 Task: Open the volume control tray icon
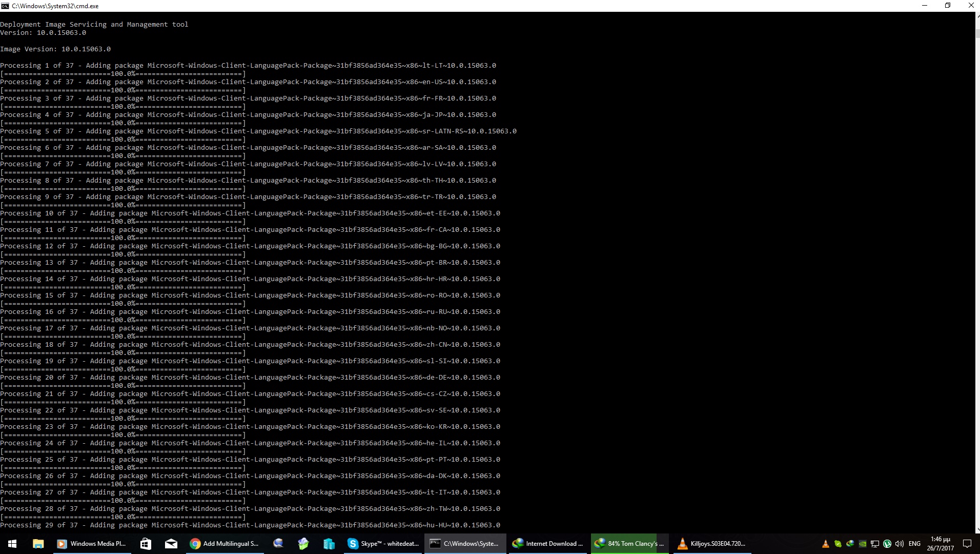click(900, 544)
